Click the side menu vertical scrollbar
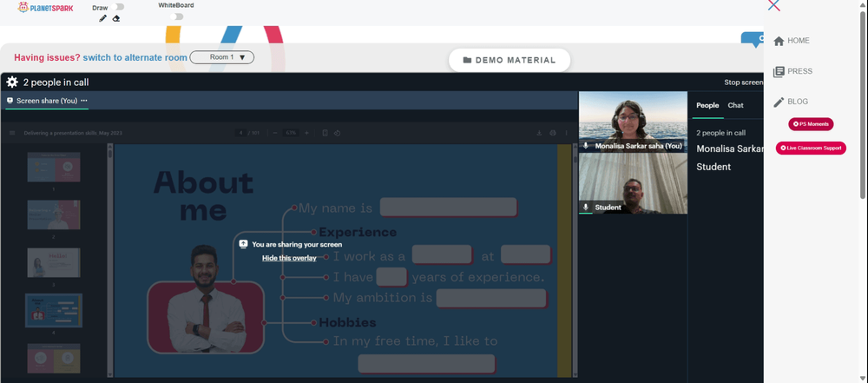 (x=863, y=104)
